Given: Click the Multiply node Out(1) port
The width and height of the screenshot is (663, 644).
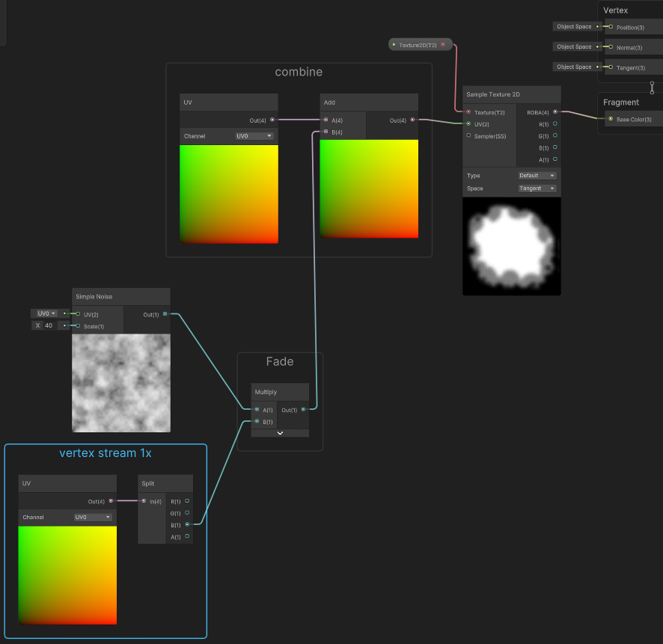Looking at the screenshot, I should click(303, 409).
